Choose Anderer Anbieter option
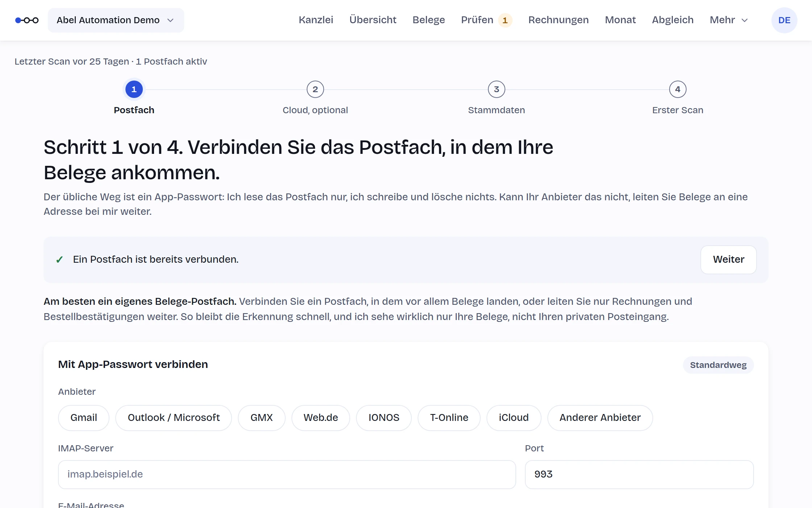 coord(600,418)
